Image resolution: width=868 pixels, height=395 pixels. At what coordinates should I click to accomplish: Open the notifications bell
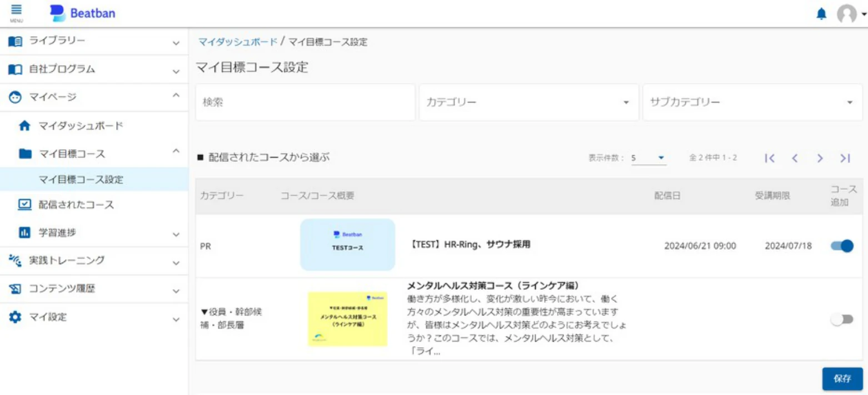[821, 14]
